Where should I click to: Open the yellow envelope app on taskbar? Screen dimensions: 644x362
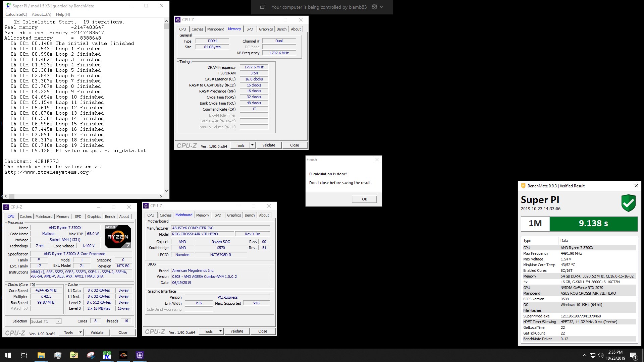click(x=74, y=355)
